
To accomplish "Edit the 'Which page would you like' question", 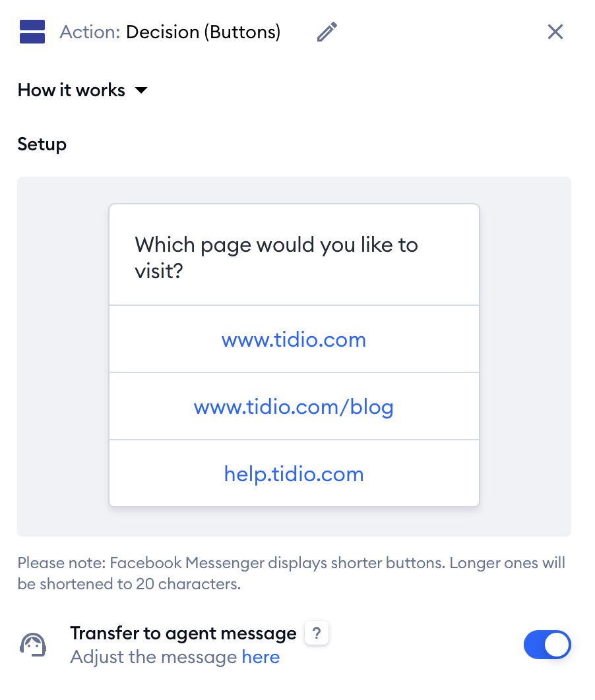I will pyautogui.click(x=276, y=257).
